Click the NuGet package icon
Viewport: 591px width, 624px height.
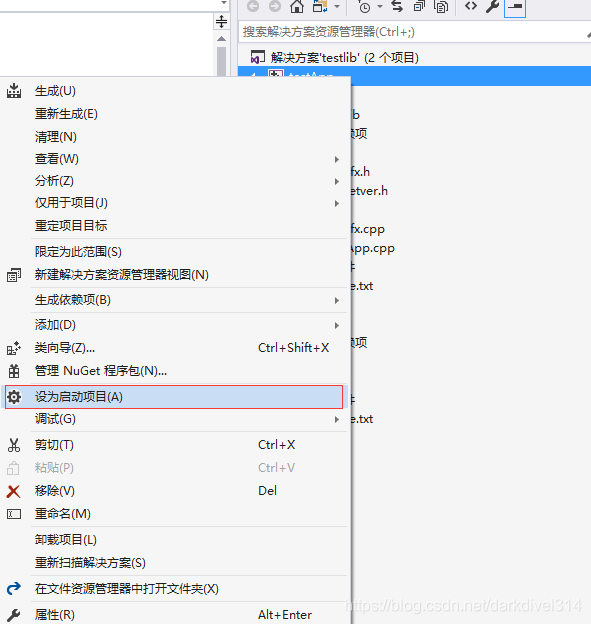(x=14, y=371)
